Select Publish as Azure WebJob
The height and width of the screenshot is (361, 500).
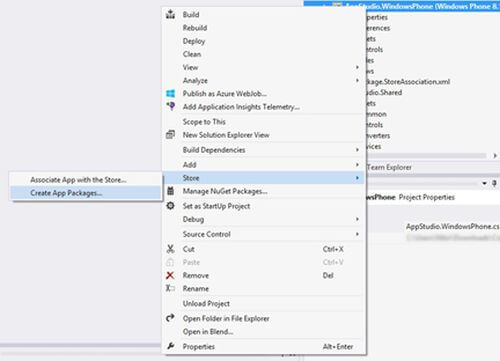tap(225, 94)
